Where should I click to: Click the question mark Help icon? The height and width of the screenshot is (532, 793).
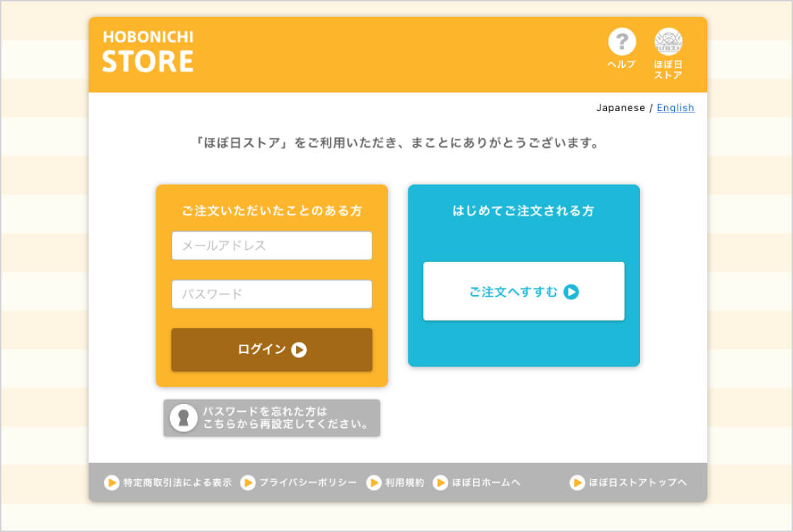pos(622,42)
